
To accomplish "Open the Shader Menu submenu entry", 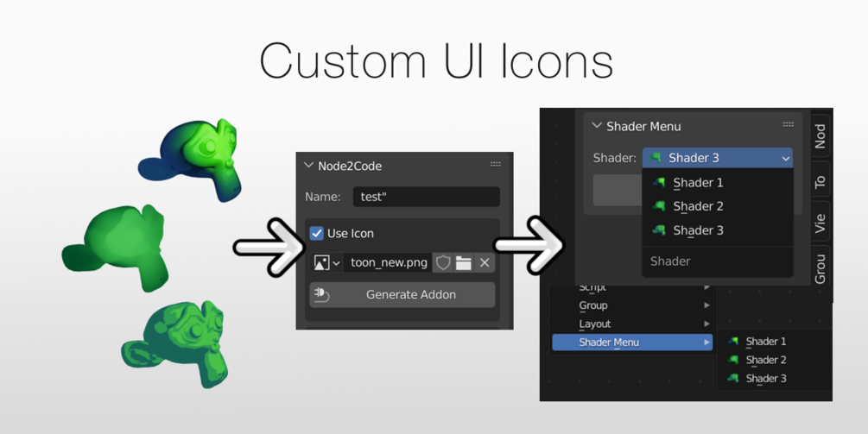I will [632, 343].
